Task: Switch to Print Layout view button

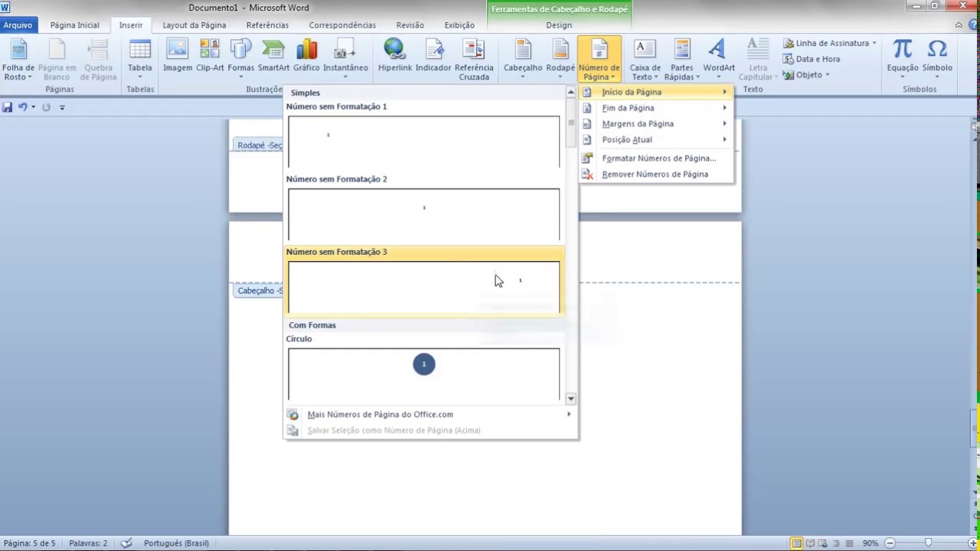Action: click(x=797, y=543)
